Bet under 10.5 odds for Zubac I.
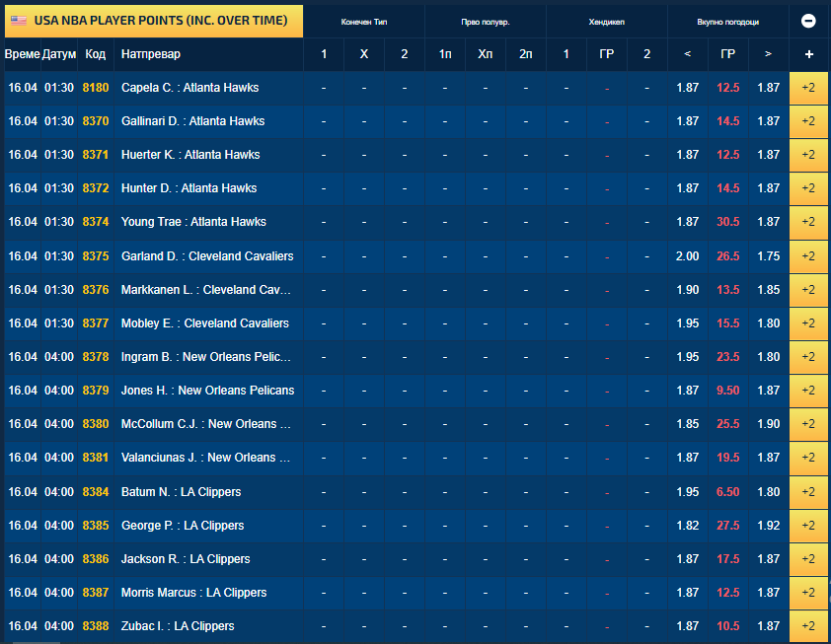831x644 pixels. (687, 626)
